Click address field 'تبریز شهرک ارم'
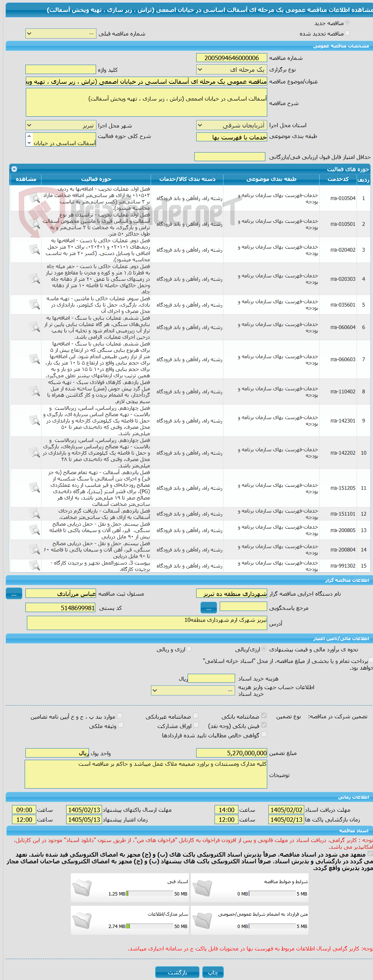The height and width of the screenshot is (980, 373). pos(147,623)
